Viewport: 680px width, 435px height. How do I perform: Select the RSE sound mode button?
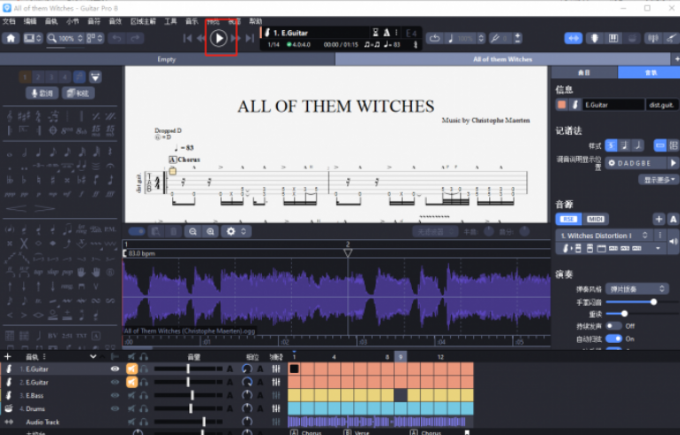(568, 219)
